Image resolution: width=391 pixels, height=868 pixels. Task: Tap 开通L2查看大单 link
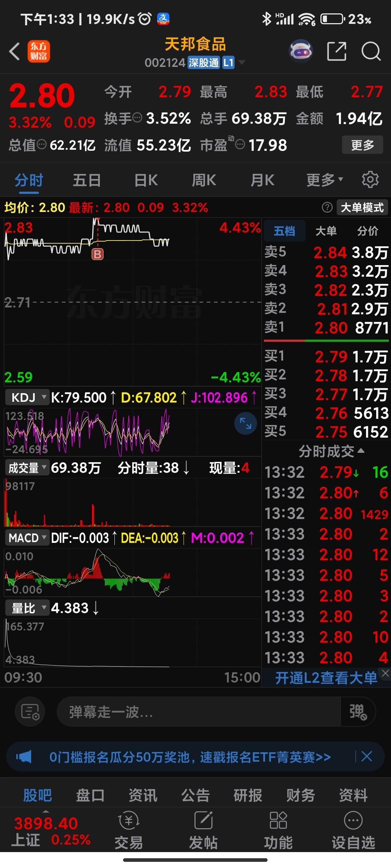tap(326, 678)
